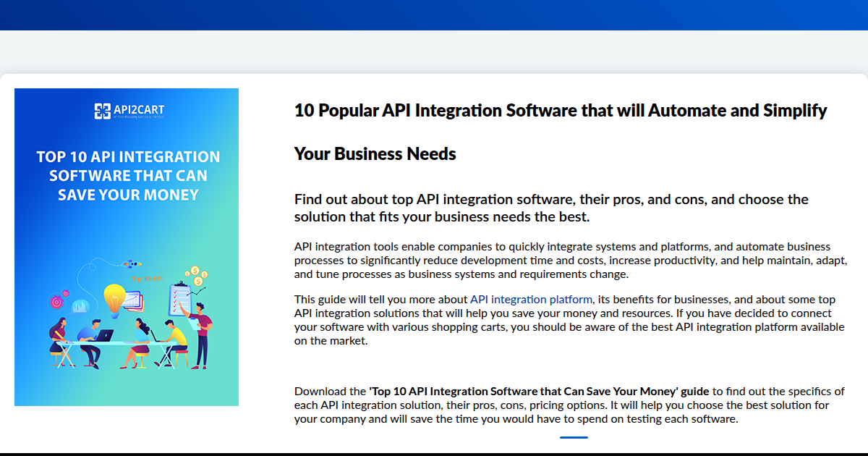
Task: Open the 'API integration platform' link
Action: 531,300
